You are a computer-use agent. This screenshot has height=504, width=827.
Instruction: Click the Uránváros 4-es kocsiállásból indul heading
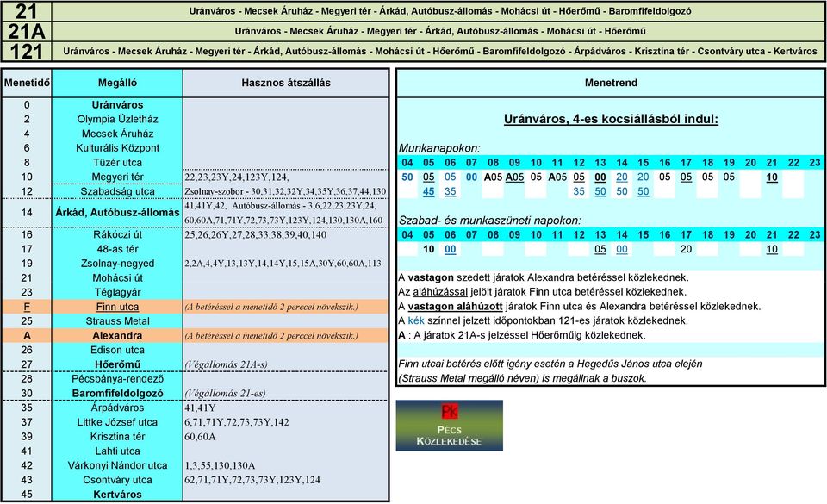coord(611,119)
